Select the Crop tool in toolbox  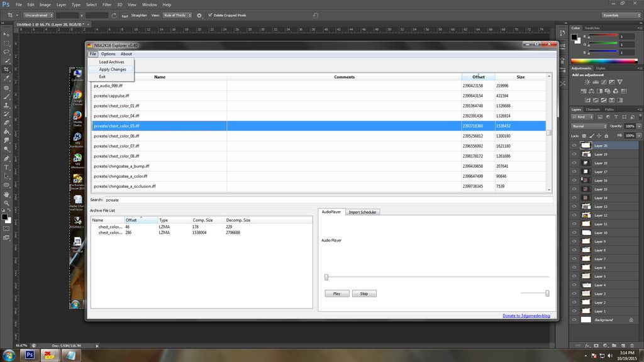tap(6, 69)
